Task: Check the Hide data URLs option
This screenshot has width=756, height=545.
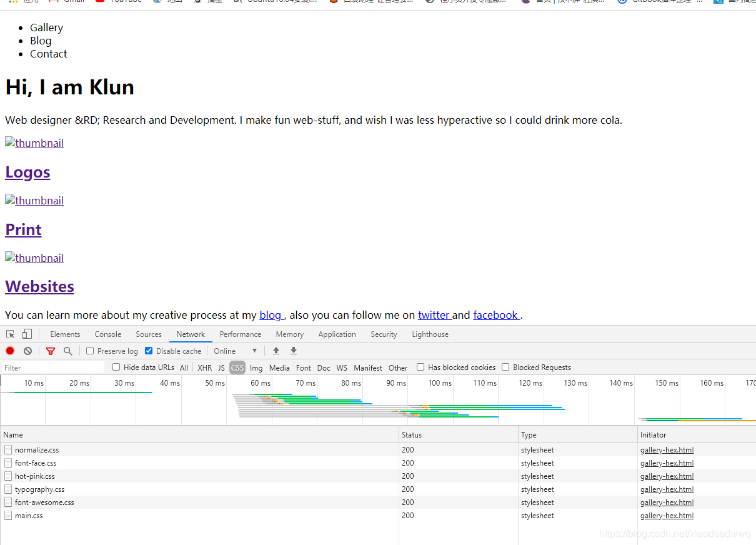Action: (x=116, y=367)
